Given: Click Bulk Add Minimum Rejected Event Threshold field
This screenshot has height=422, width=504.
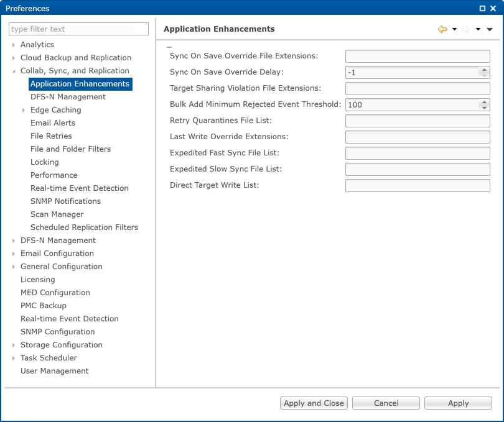Looking at the screenshot, I should (x=412, y=104).
